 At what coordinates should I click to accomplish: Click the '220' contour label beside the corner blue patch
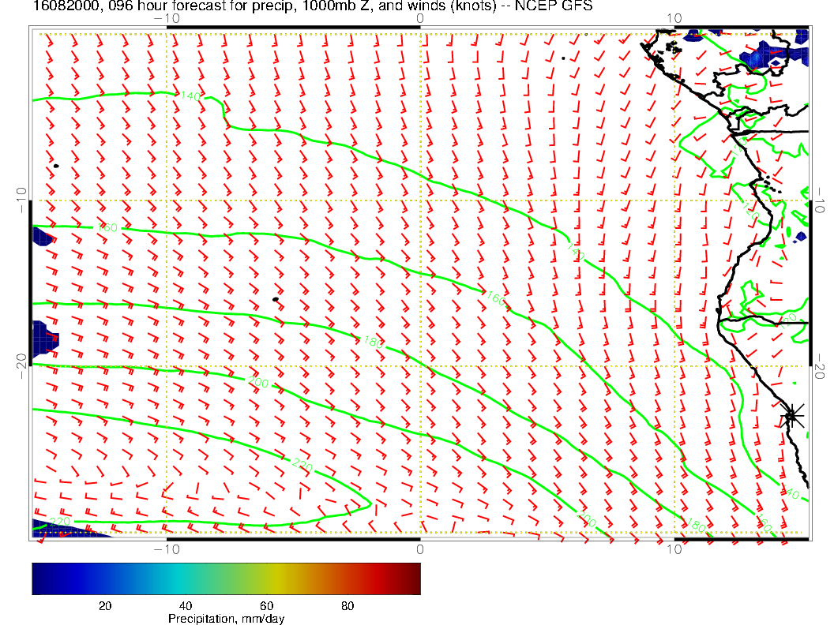[59, 521]
